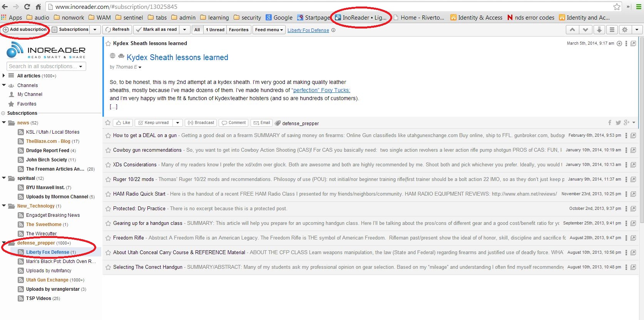The image size is (644, 320).
Task: Star 'HAM Radio Quick Start' article
Action: tap(108, 194)
